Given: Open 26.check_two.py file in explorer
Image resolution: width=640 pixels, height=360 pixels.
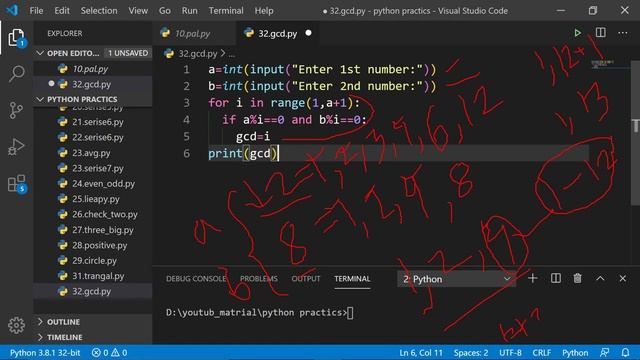Looking at the screenshot, I should coord(93,214).
